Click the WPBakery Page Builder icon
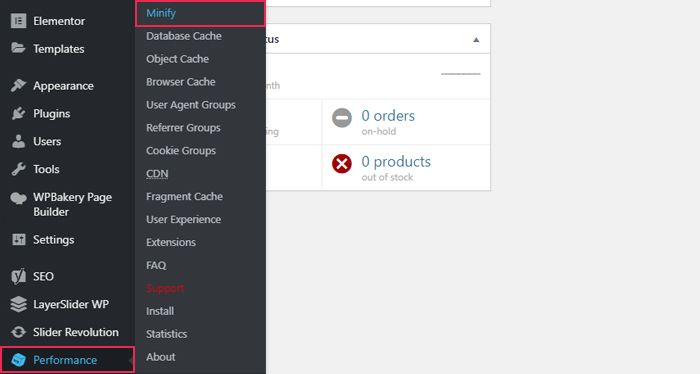Image resolution: width=700 pixels, height=374 pixels. point(18,198)
